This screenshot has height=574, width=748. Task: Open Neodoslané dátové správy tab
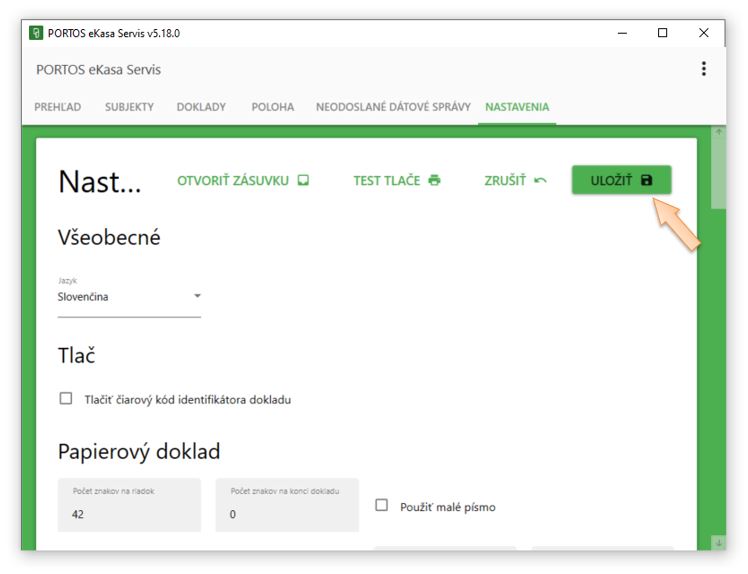(393, 107)
